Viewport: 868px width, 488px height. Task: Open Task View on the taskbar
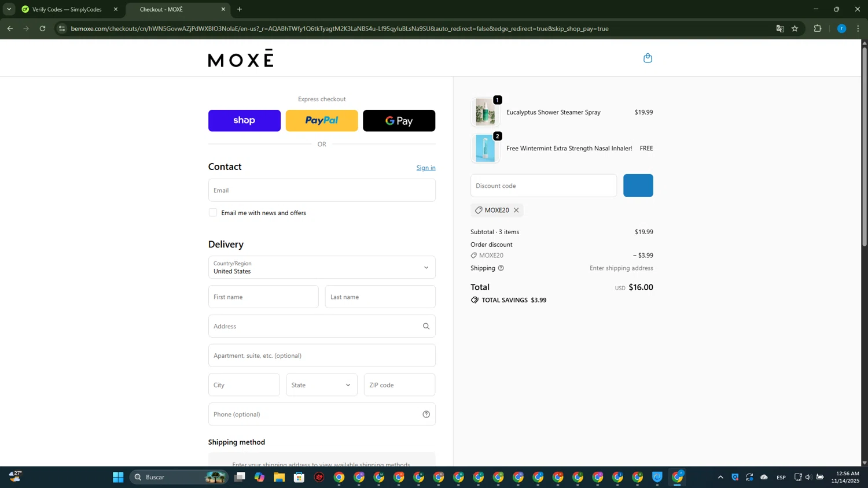(240, 477)
